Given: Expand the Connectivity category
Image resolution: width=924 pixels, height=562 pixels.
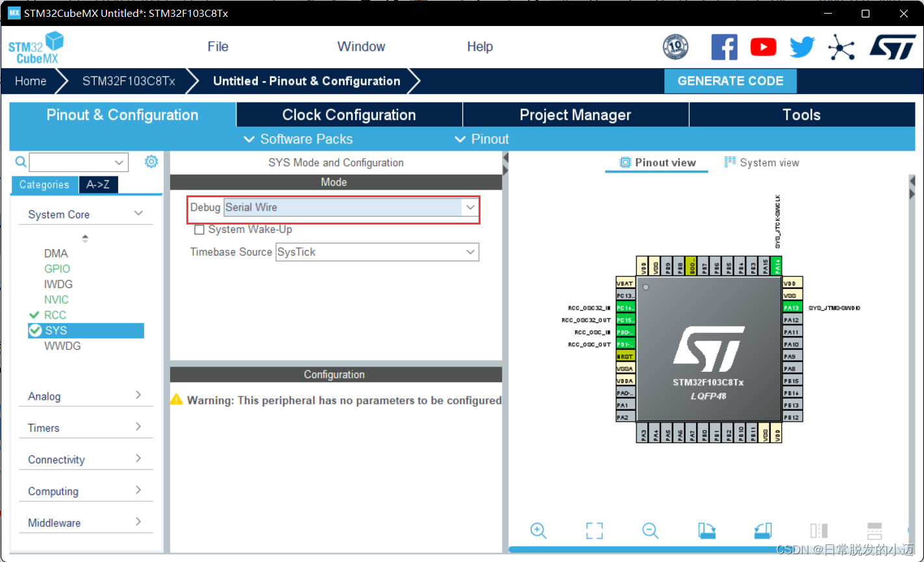Looking at the screenshot, I should (138, 458).
